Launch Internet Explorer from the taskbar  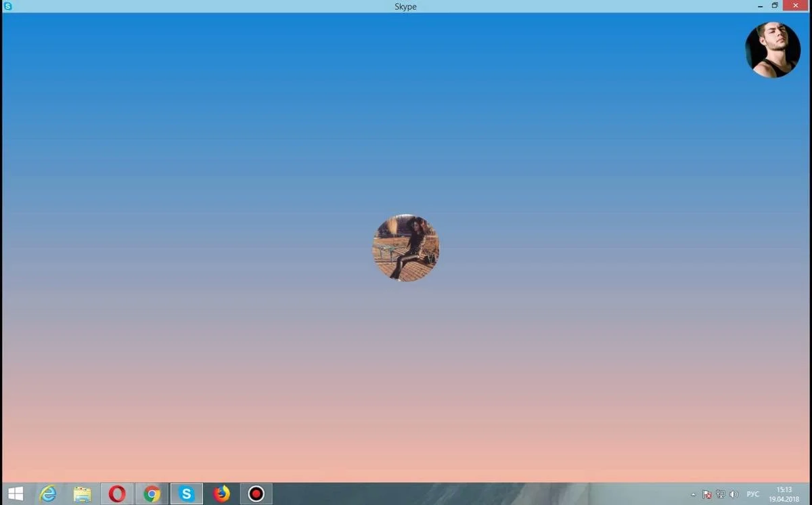coord(48,494)
